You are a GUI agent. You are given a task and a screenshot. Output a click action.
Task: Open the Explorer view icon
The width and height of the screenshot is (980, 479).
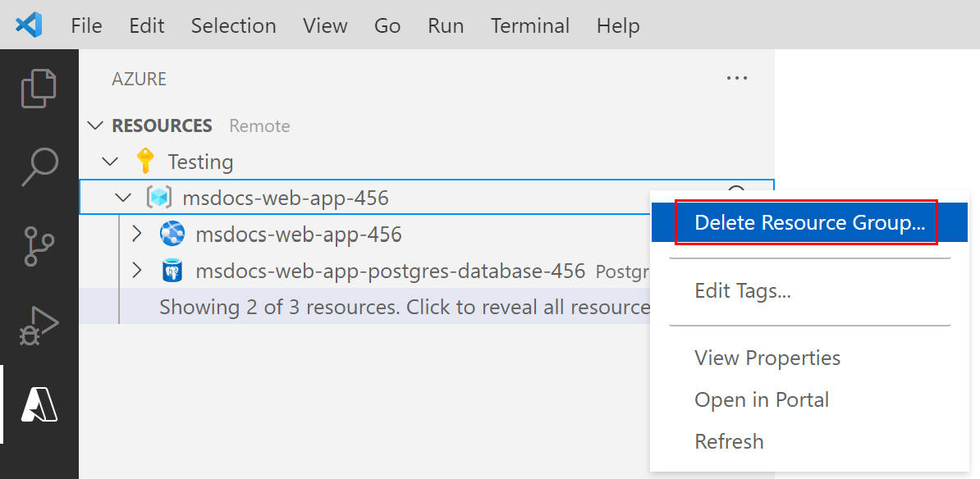[x=39, y=88]
